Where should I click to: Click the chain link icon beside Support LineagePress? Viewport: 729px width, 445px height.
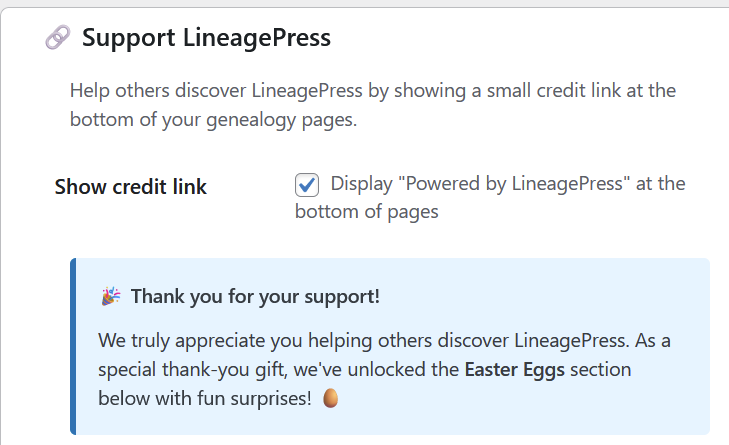tap(58, 38)
